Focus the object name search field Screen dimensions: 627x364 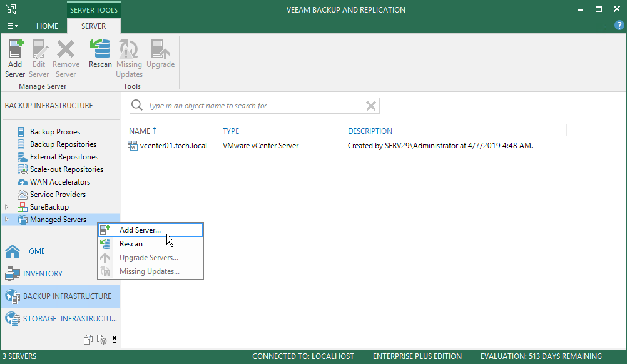coord(254,106)
